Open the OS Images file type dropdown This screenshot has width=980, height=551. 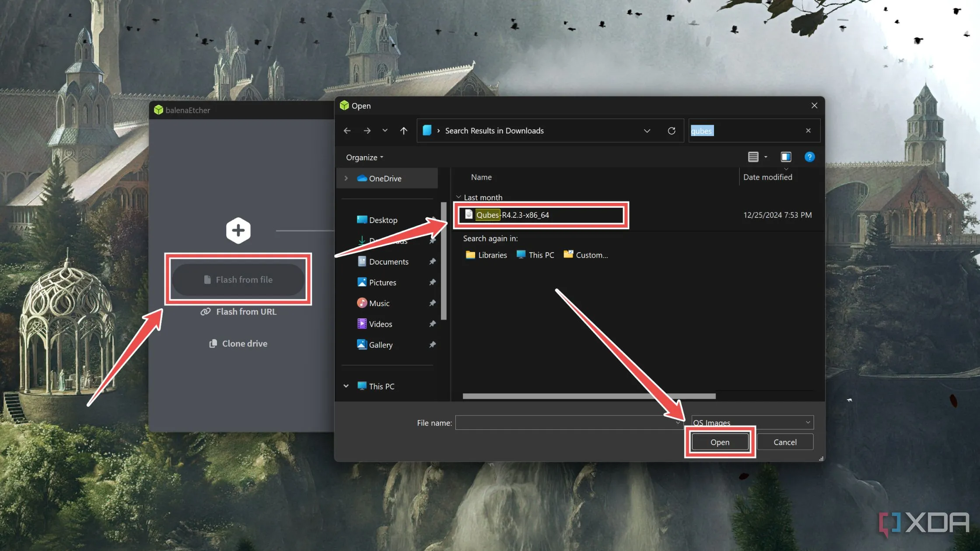752,422
